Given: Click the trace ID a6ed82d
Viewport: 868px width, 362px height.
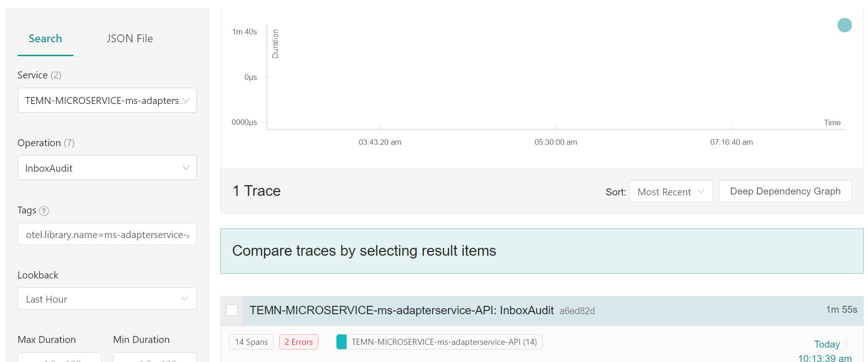Looking at the screenshot, I should pos(577,311).
